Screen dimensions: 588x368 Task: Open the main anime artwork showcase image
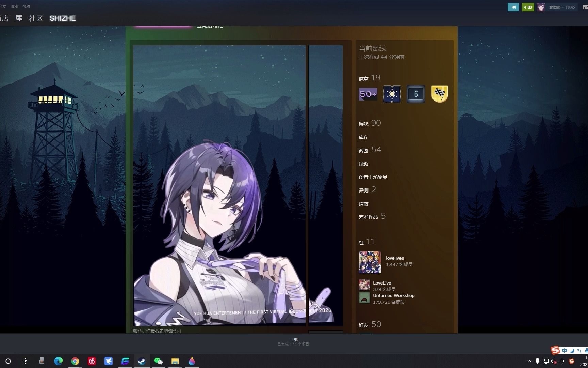(219, 186)
